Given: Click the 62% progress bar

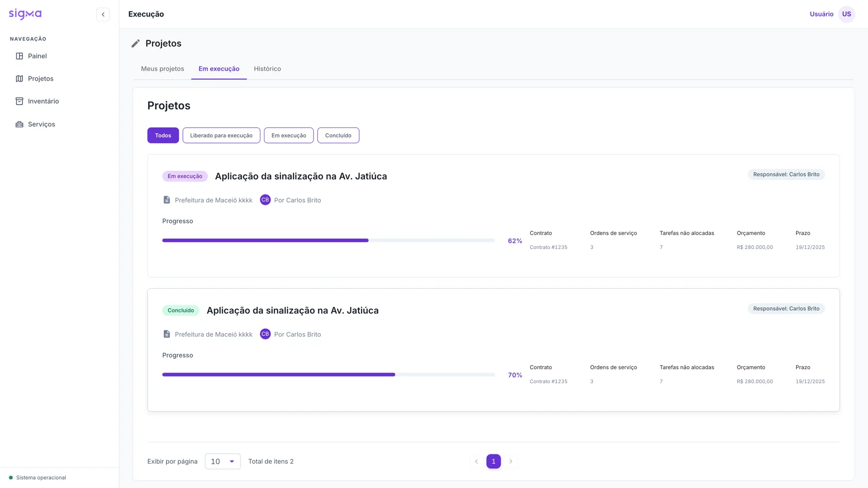Looking at the screenshot, I should tap(329, 241).
